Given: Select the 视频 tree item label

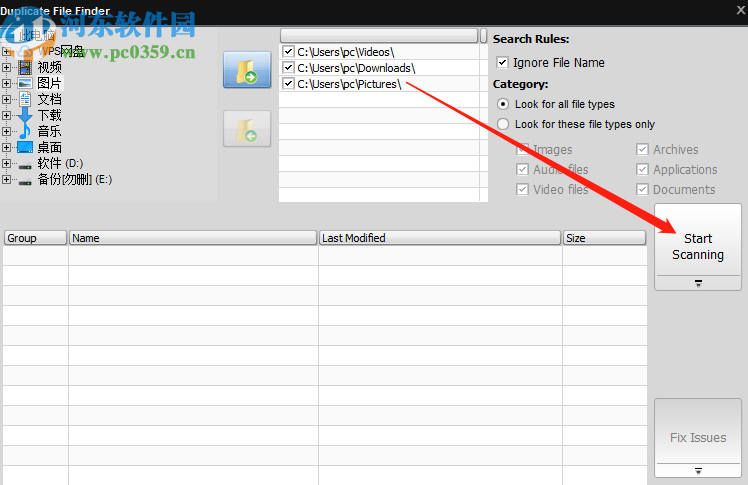Looking at the screenshot, I should (x=50, y=67).
